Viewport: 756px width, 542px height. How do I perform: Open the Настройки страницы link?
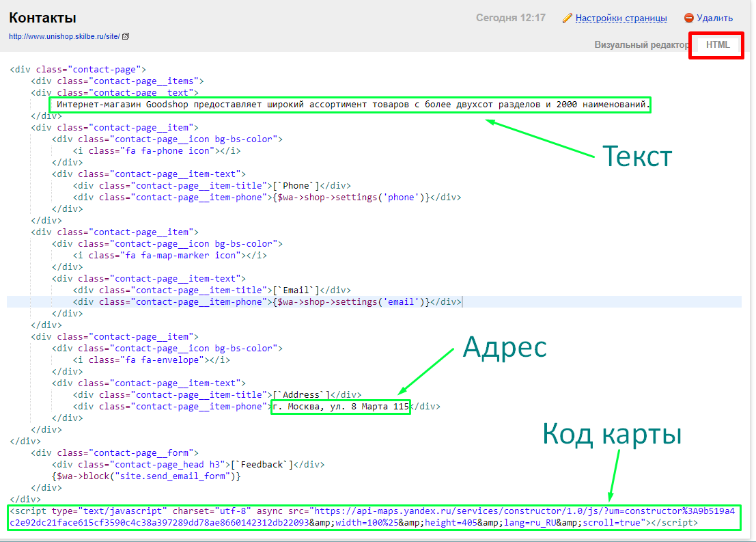[x=621, y=18]
